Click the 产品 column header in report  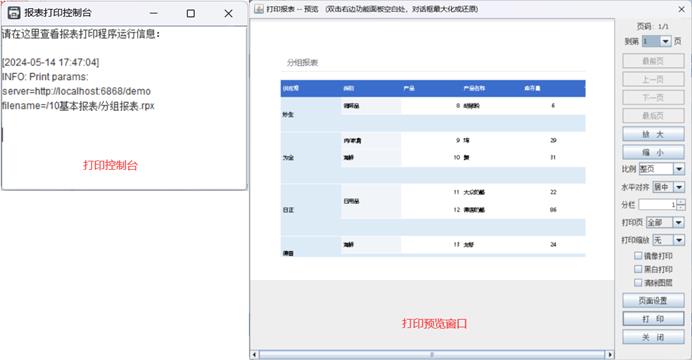[409, 88]
